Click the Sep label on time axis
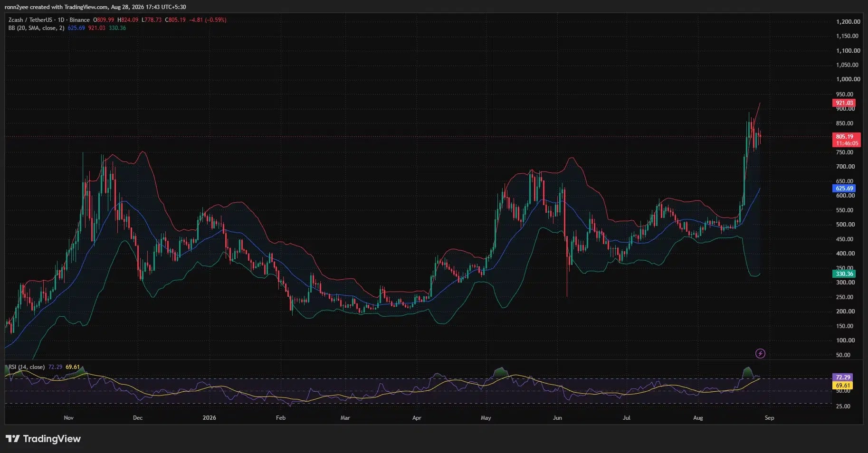This screenshot has width=868, height=453. click(x=769, y=418)
